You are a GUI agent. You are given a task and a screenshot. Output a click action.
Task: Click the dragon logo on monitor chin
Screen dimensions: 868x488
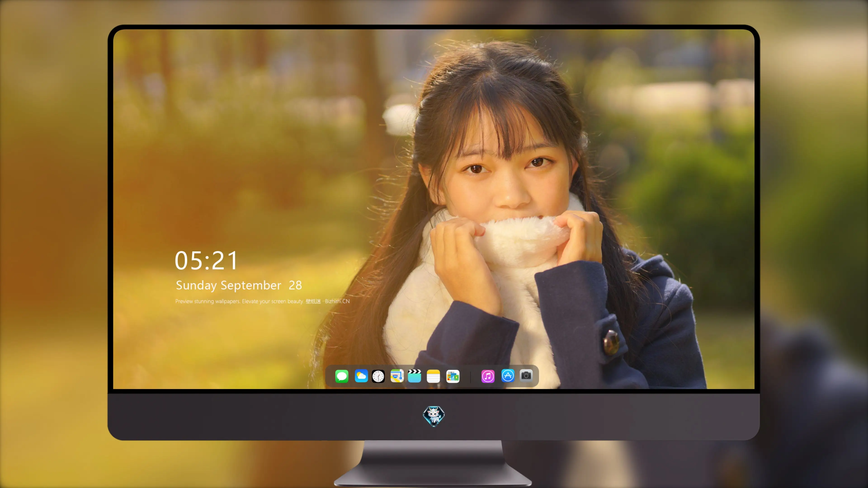pyautogui.click(x=434, y=416)
